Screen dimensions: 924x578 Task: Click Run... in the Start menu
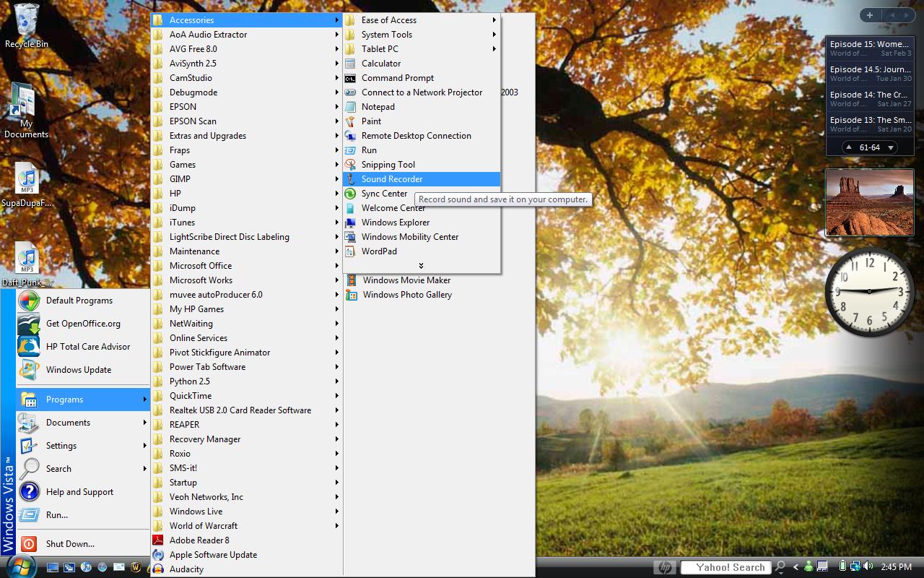(83, 515)
